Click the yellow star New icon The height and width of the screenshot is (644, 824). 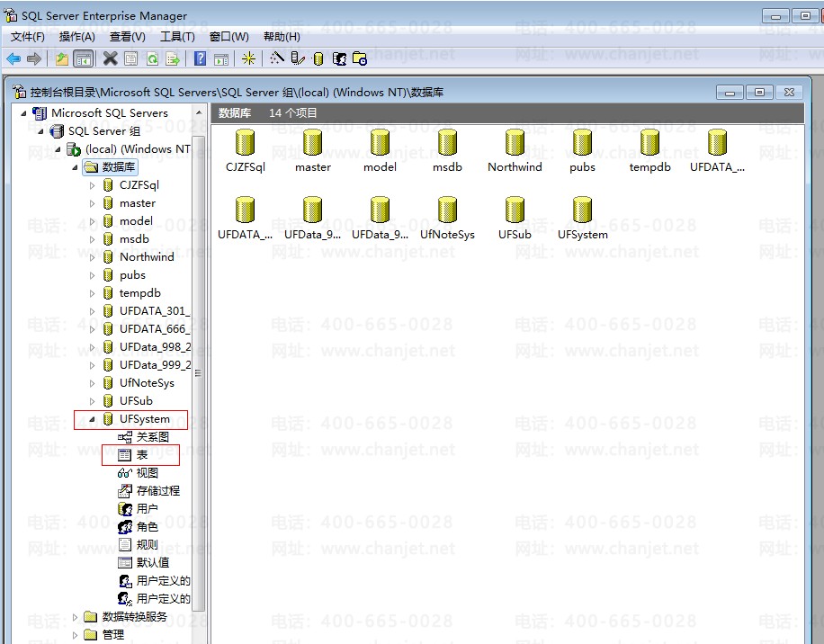coord(248,58)
